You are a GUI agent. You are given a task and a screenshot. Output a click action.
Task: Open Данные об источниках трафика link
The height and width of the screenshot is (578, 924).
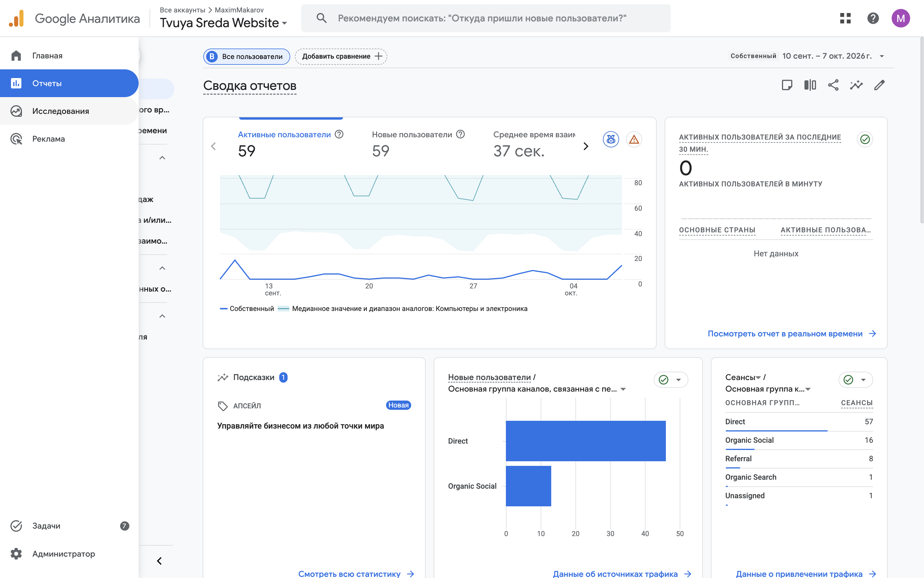point(622,573)
